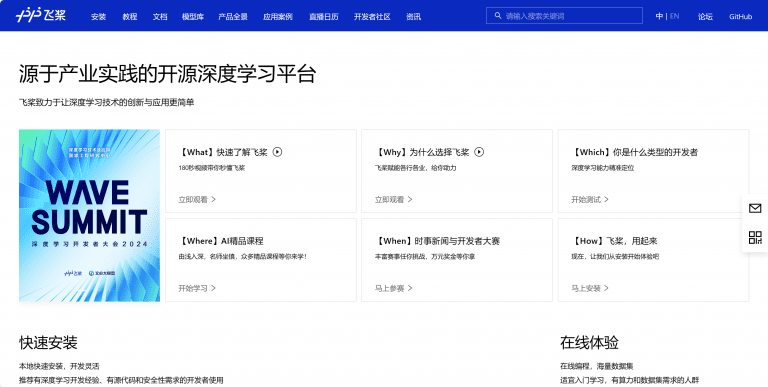
Task: Play the Why 为什么选择飞桨 video icon
Action: point(480,152)
